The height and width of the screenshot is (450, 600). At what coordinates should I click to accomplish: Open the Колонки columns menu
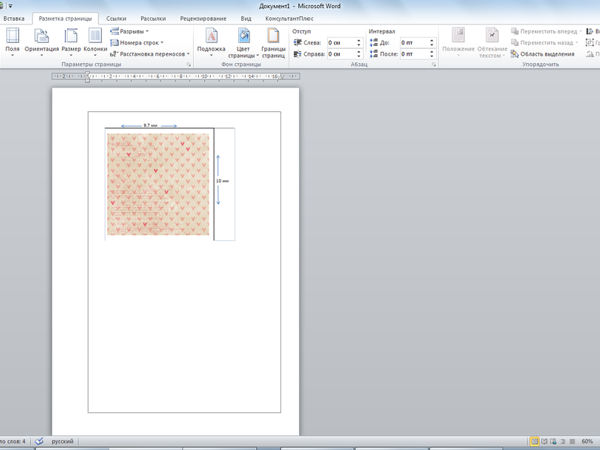tap(95, 42)
